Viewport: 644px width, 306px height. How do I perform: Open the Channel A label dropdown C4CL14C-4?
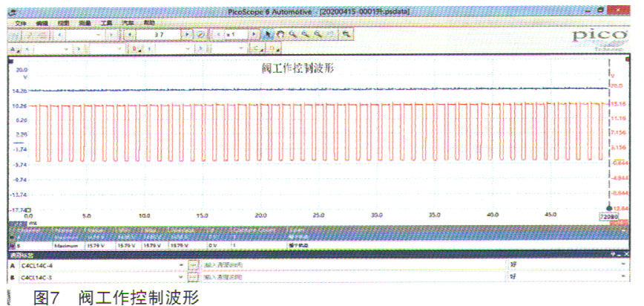(x=182, y=264)
